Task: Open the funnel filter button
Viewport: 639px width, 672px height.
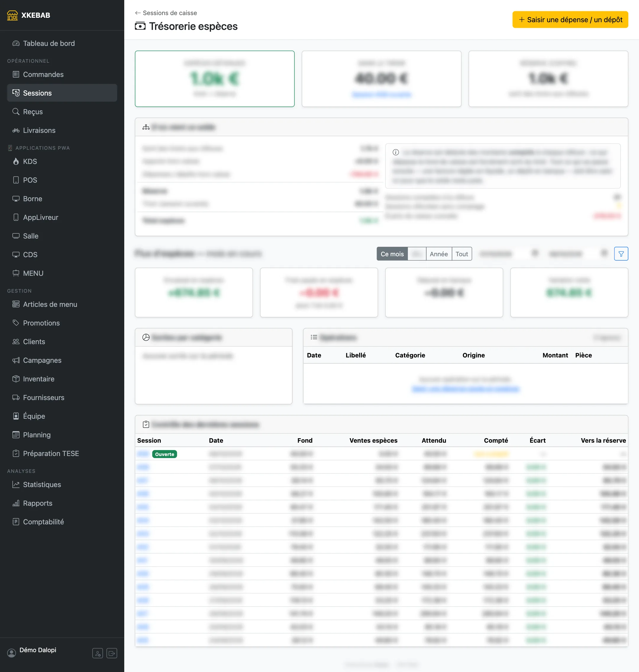Action: pyautogui.click(x=621, y=254)
